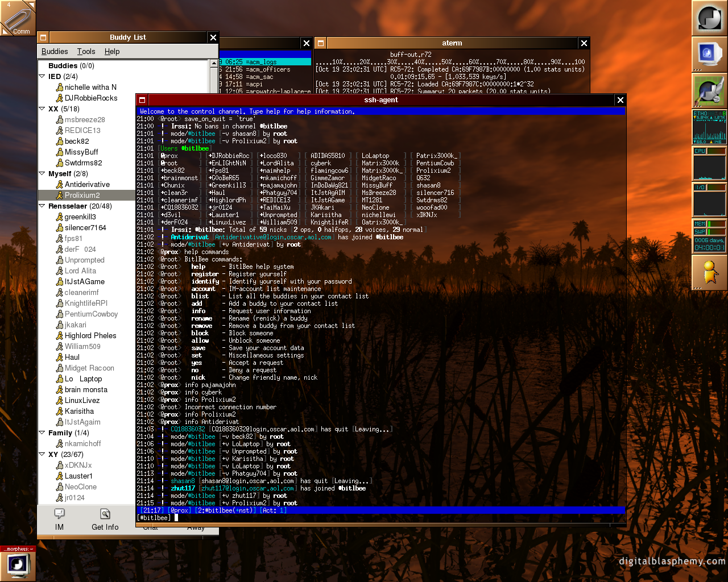Viewport: 728px width, 582px height.
Task: Click the aterm window title bar
Action: [x=452, y=43]
